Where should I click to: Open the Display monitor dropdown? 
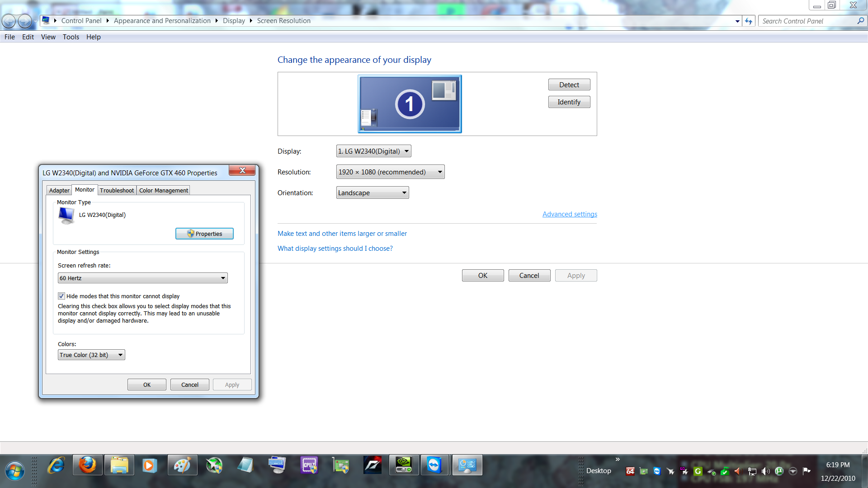tap(373, 151)
